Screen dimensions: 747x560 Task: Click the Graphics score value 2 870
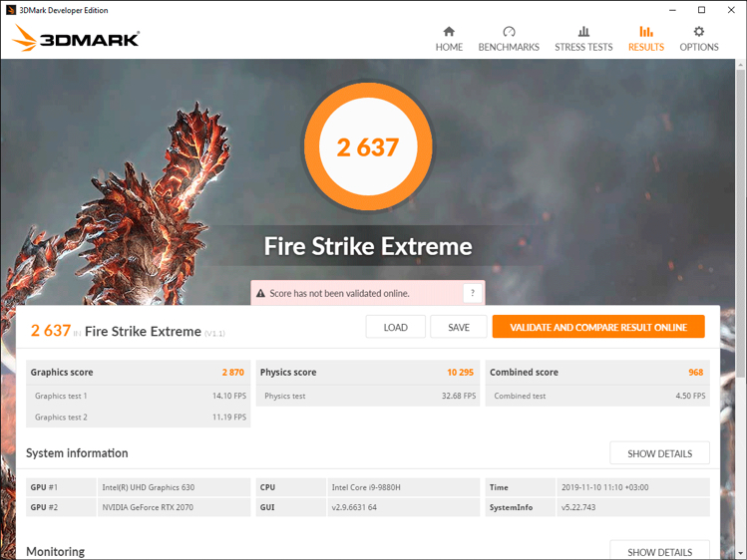tap(232, 373)
